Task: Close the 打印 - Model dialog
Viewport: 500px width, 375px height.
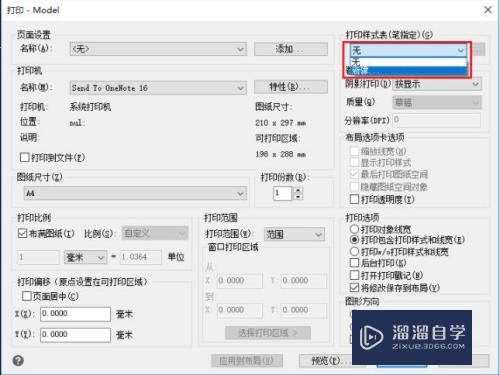Action: (x=488, y=10)
